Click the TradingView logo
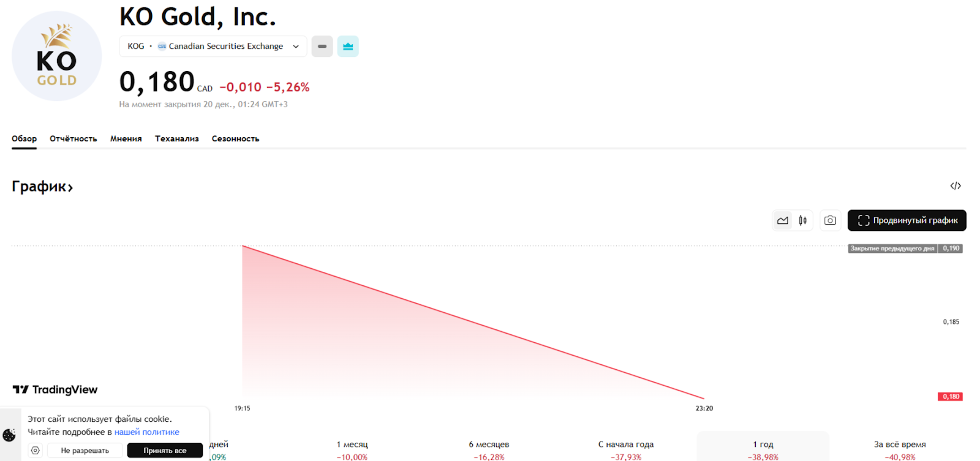Screen dimensions: 980x461 coord(55,390)
